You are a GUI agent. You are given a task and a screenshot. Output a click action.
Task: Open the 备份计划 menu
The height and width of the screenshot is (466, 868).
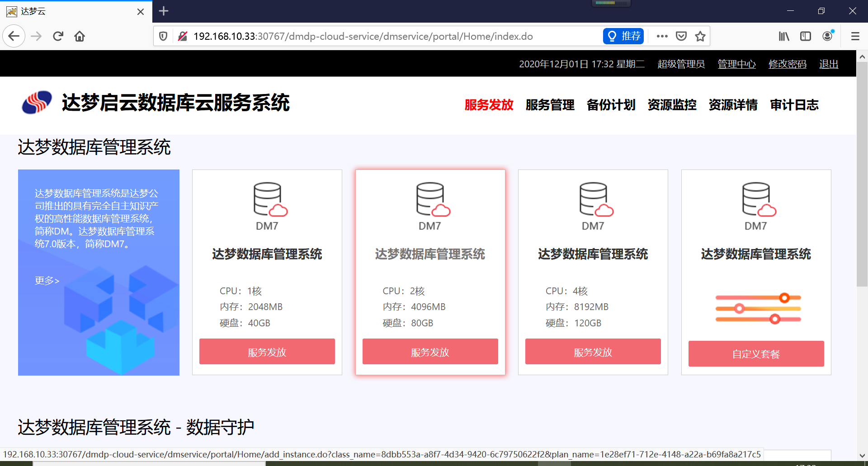tap(611, 105)
